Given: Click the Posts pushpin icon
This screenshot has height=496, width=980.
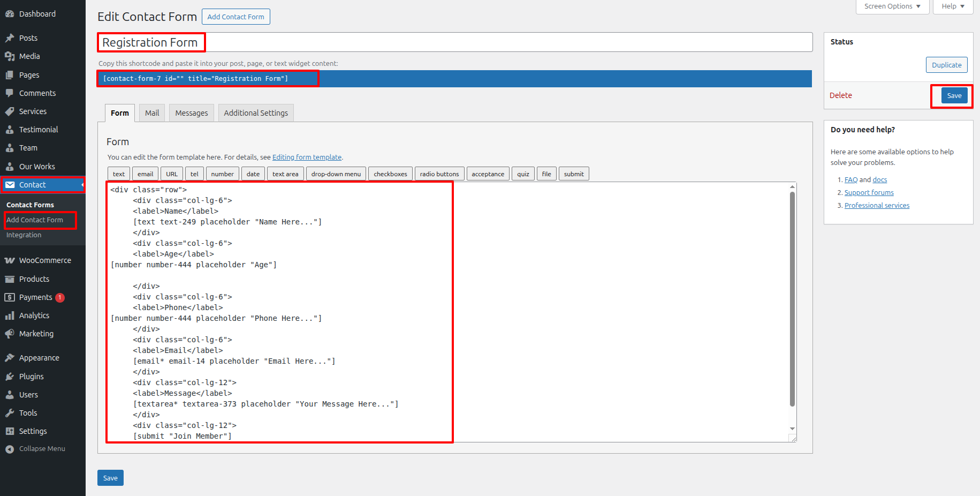Looking at the screenshot, I should (x=10, y=38).
